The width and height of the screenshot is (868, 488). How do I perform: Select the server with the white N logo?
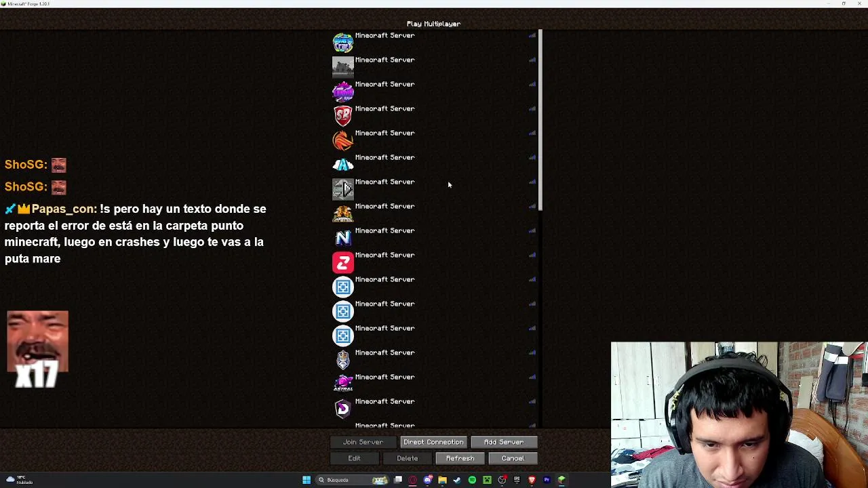pyautogui.click(x=434, y=238)
